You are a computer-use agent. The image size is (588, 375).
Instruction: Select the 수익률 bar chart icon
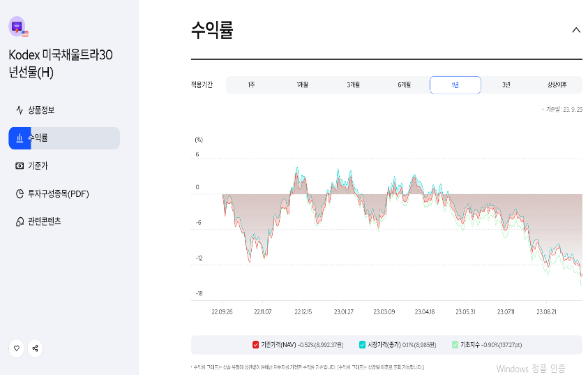coord(20,138)
